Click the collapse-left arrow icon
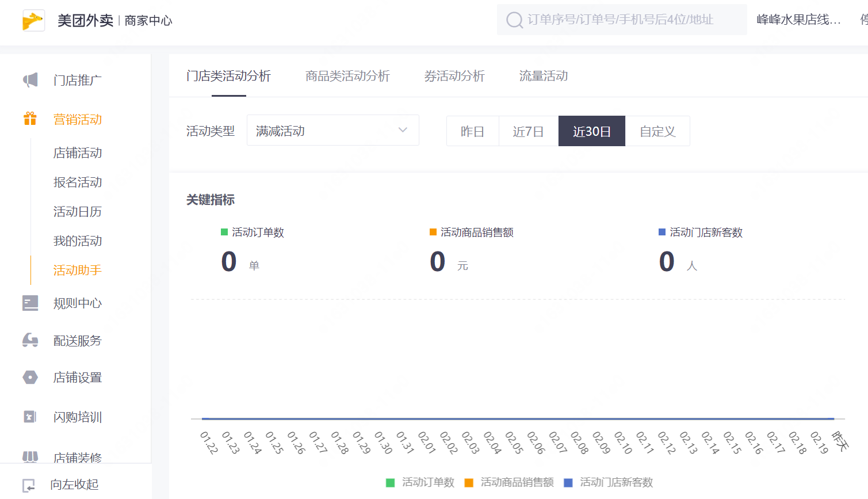Viewport: 868px width, 499px height. [x=29, y=485]
